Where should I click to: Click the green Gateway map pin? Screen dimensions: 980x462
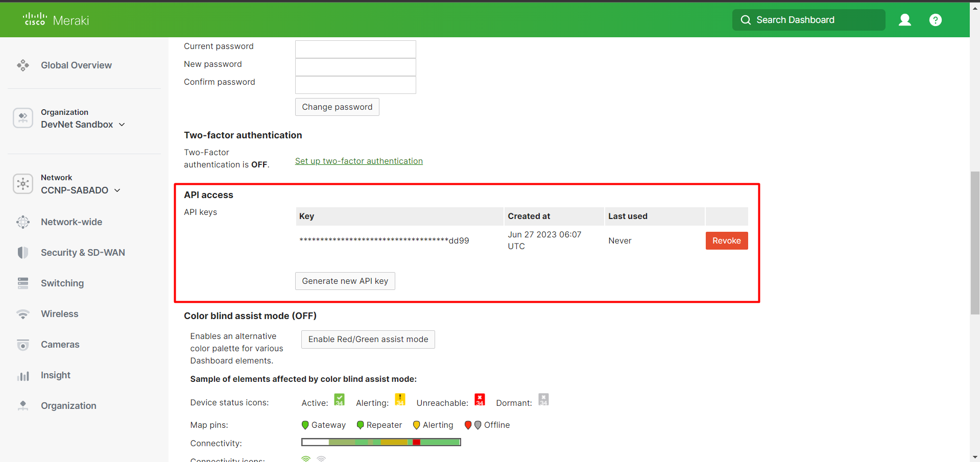(x=305, y=425)
